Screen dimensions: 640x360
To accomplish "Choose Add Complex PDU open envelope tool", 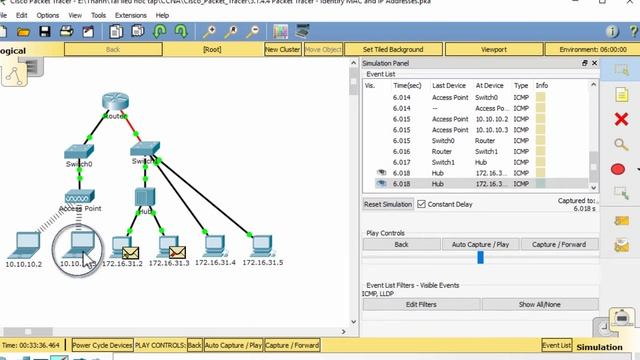I will pyautogui.click(x=622, y=245).
